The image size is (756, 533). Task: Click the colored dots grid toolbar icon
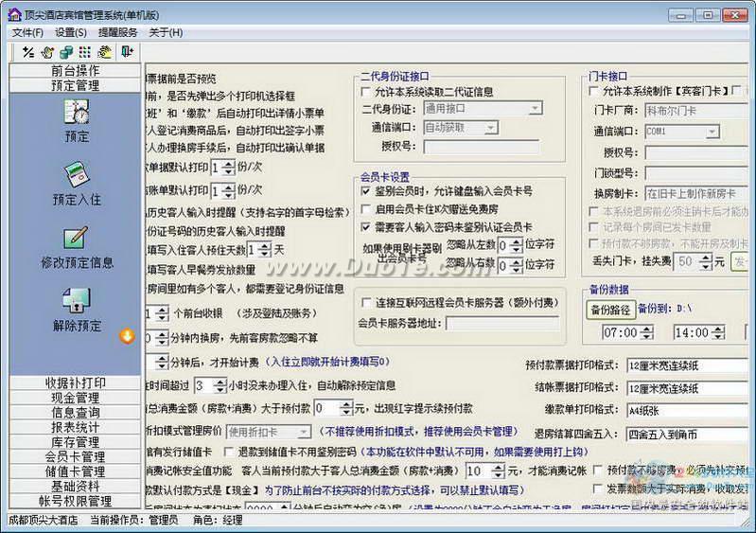tap(85, 52)
